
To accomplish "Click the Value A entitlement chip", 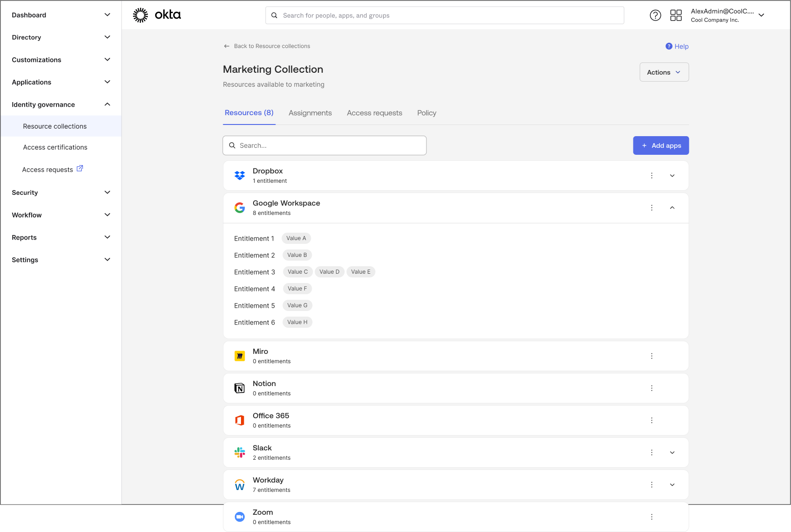I will tap(296, 238).
